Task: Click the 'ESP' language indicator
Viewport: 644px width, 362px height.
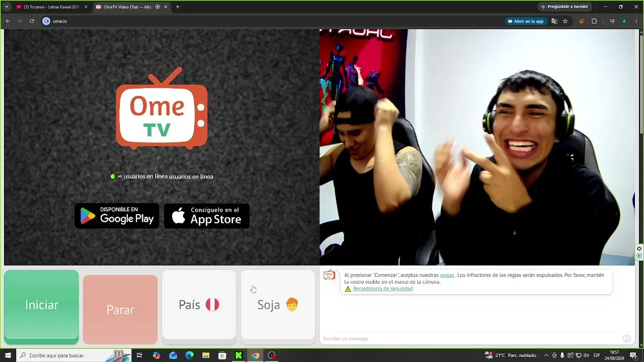Action: click(597, 355)
